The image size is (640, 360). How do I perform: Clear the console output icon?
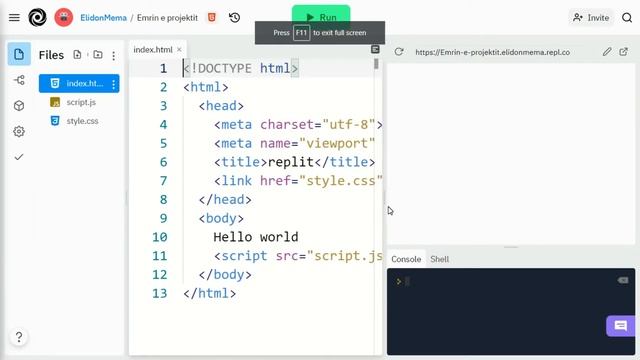[x=623, y=280]
